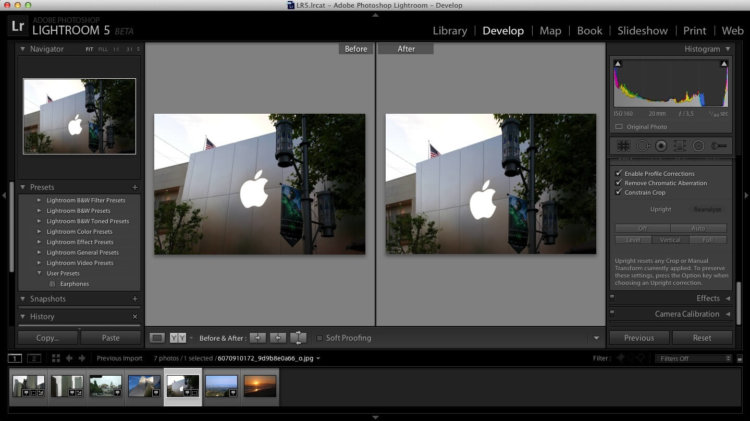Viewport: 750px width, 421px height.
Task: Open filename dropdown in filmstrip bar
Action: (318, 358)
